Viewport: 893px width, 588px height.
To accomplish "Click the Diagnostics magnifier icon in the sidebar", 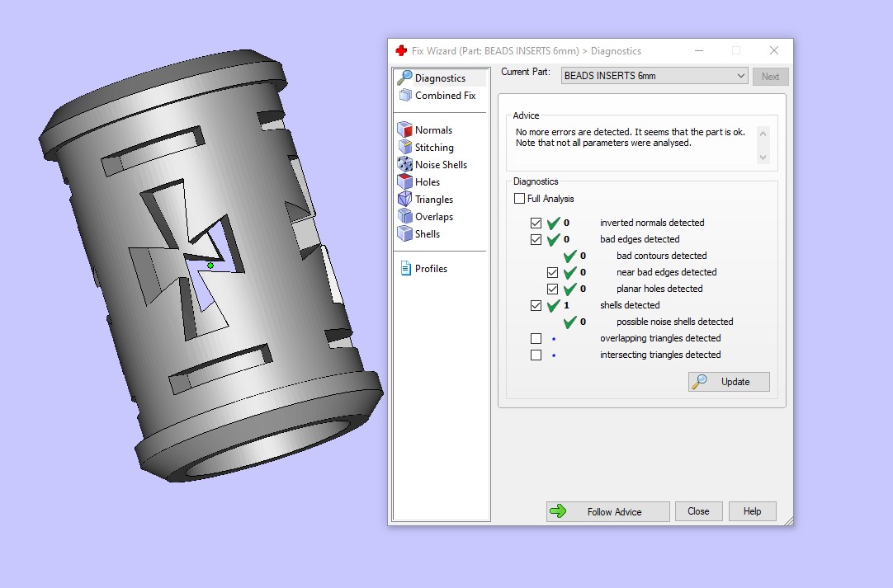I will point(405,78).
